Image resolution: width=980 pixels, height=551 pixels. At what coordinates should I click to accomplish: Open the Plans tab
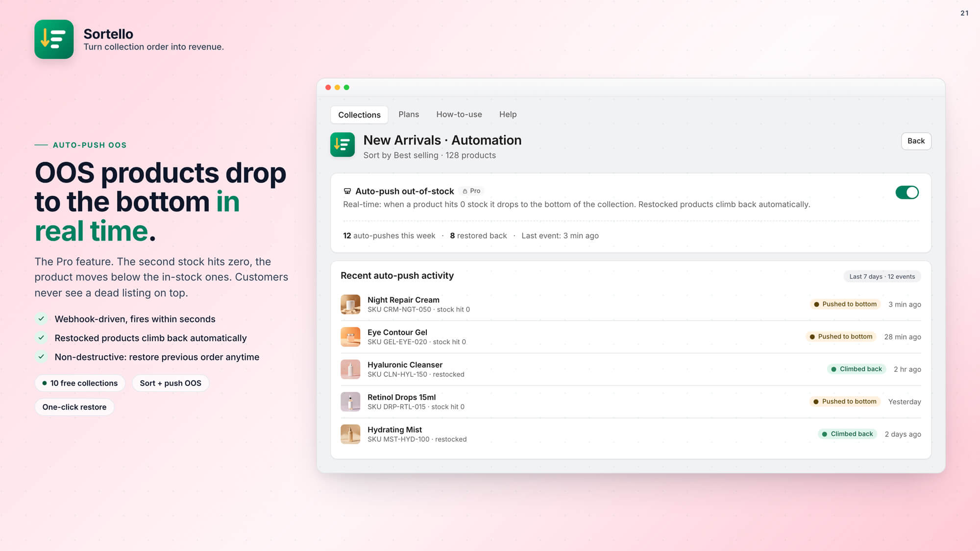pyautogui.click(x=409, y=114)
